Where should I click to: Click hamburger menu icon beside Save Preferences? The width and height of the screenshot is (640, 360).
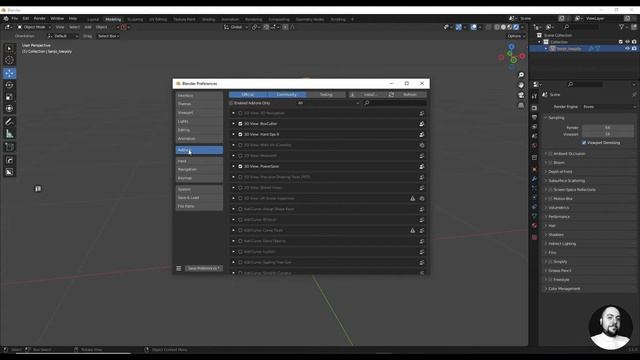[x=179, y=268]
